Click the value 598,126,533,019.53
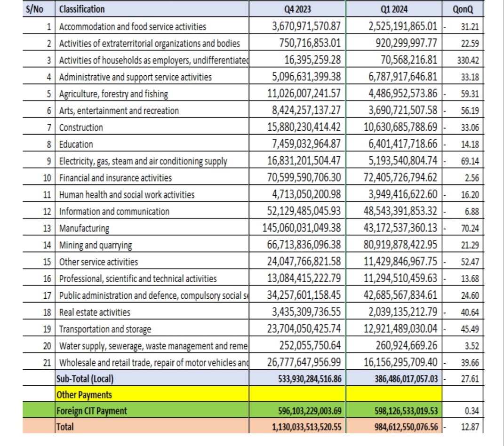The height and width of the screenshot is (446, 504). (x=406, y=411)
